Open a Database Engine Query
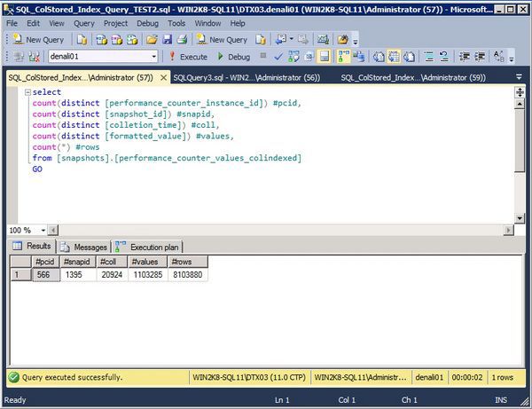The width and height of the screenshot is (532, 409). point(82,40)
